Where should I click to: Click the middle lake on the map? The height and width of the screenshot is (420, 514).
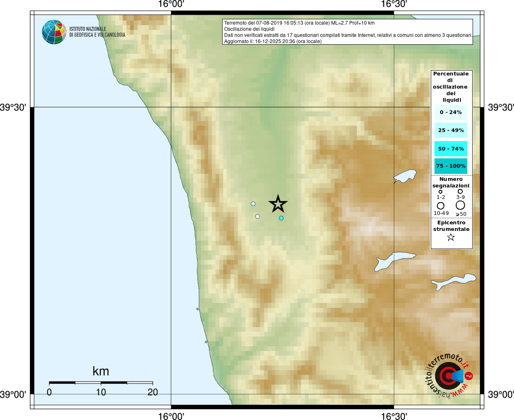tap(394, 261)
